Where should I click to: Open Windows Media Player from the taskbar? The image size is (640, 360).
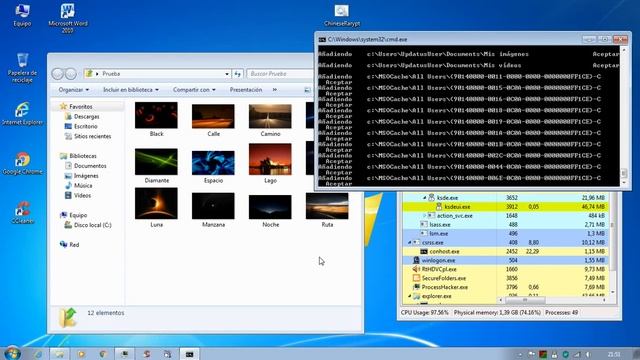(81, 354)
